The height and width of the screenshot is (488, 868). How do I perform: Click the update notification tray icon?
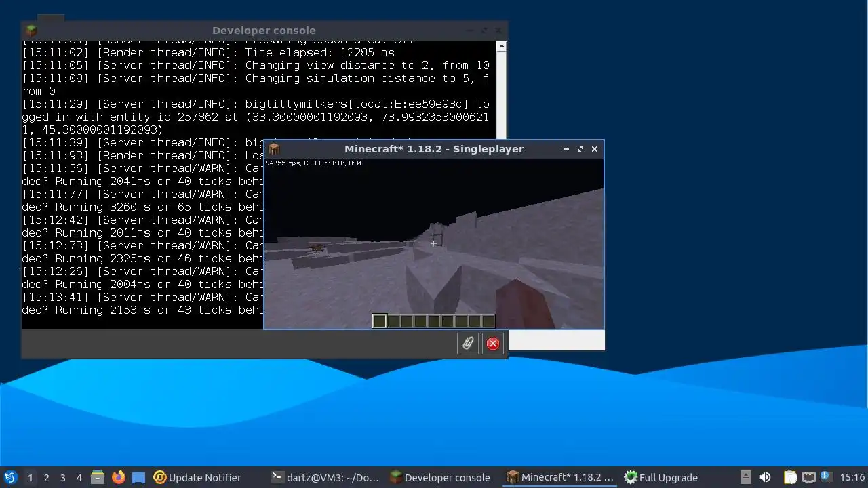click(825, 476)
